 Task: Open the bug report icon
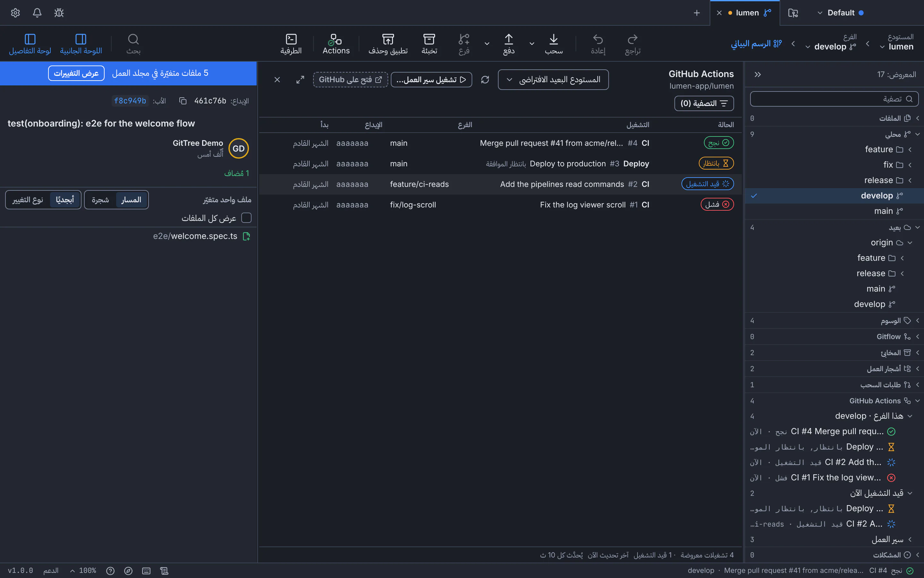pyautogui.click(x=59, y=13)
